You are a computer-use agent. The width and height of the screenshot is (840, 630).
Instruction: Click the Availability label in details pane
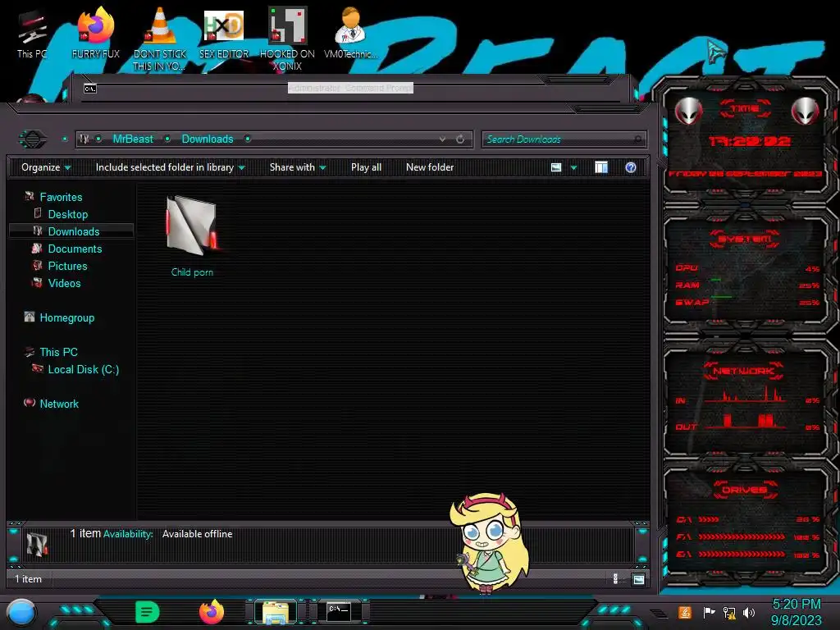128,534
